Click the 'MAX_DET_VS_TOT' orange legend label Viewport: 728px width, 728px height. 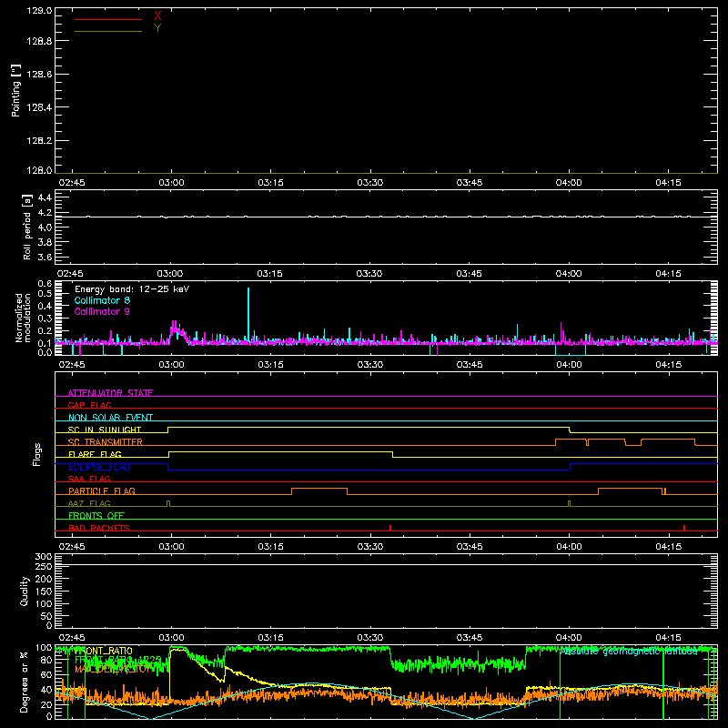(113, 669)
